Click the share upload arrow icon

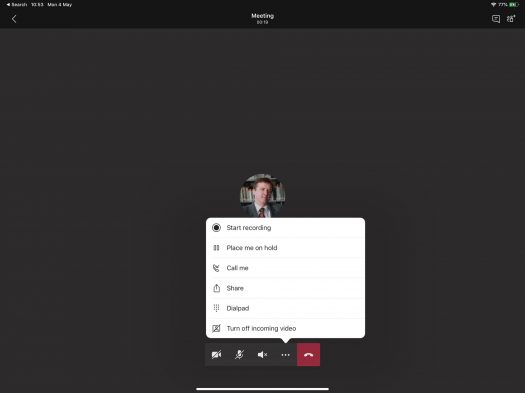click(217, 288)
